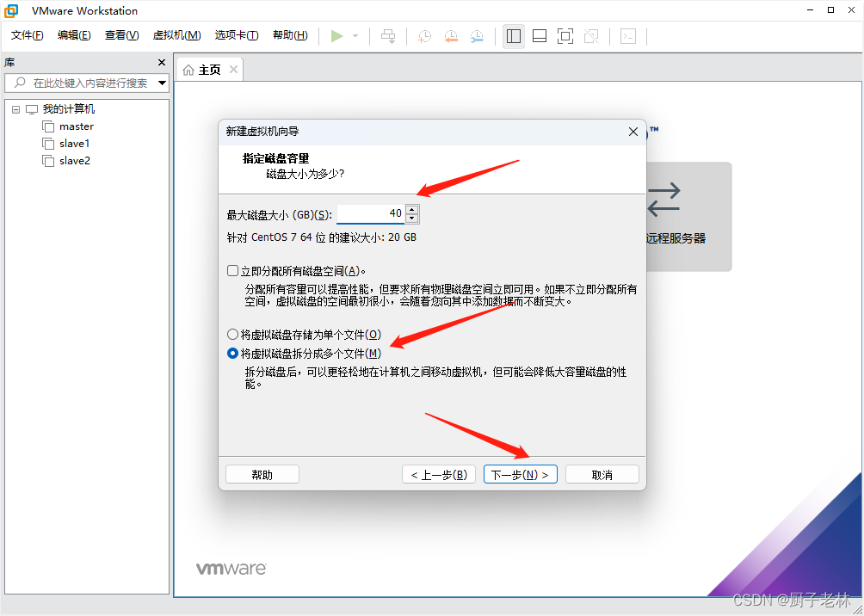Click the slave2 VM icon

(48, 161)
